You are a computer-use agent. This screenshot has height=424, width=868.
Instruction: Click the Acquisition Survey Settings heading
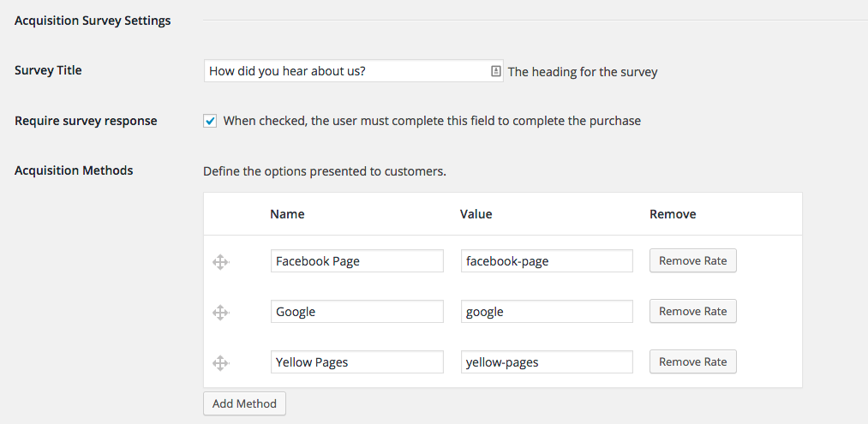[x=93, y=21]
